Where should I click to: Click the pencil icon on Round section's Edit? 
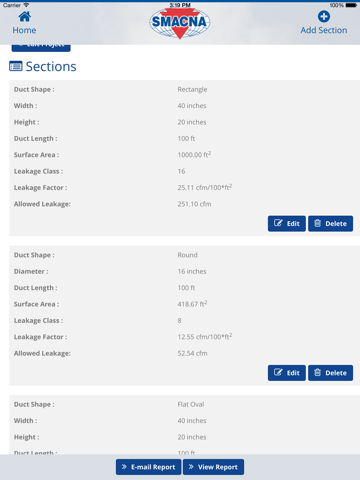278,372
